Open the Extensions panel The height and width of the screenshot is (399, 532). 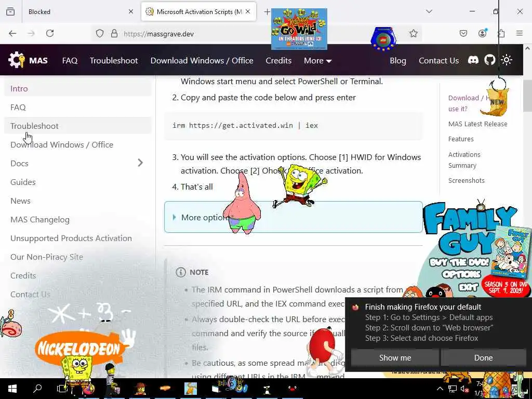(x=501, y=33)
